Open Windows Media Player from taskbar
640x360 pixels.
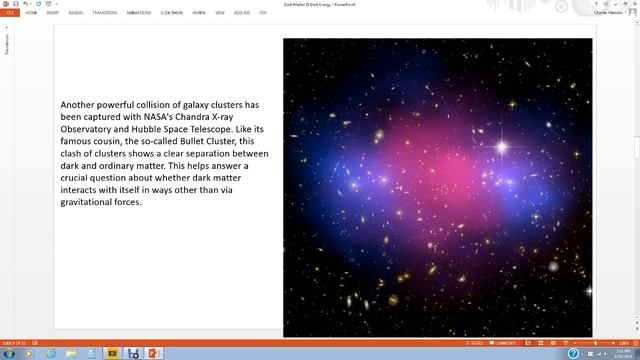29,353
